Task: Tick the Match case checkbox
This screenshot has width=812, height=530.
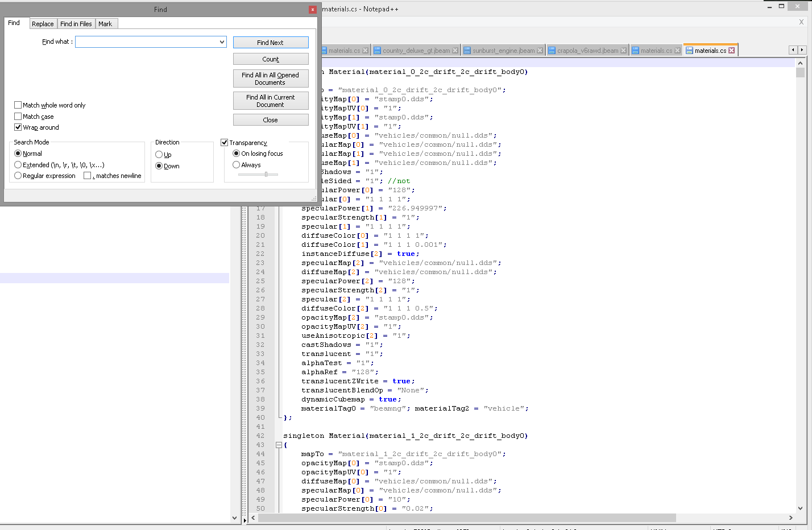Action: tap(18, 117)
